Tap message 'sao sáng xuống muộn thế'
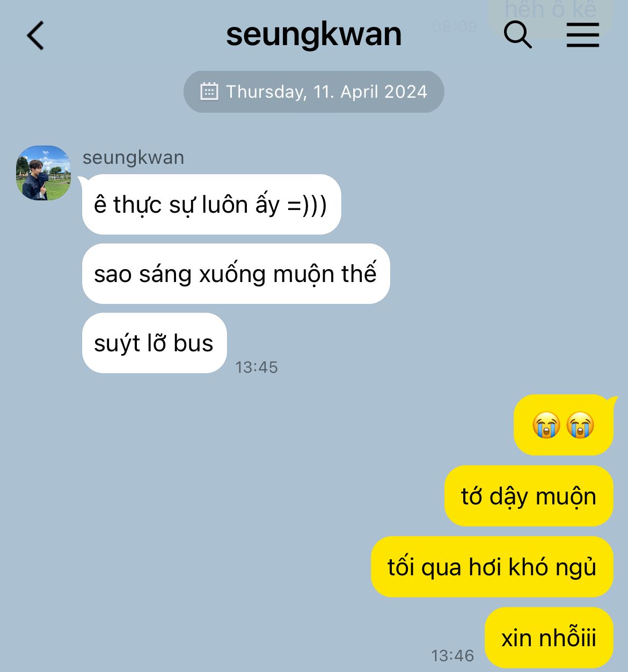 (x=236, y=274)
